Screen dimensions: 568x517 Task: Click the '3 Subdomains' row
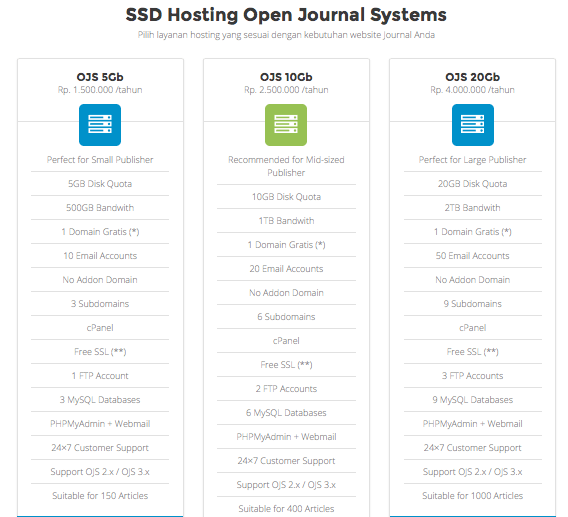coord(100,304)
